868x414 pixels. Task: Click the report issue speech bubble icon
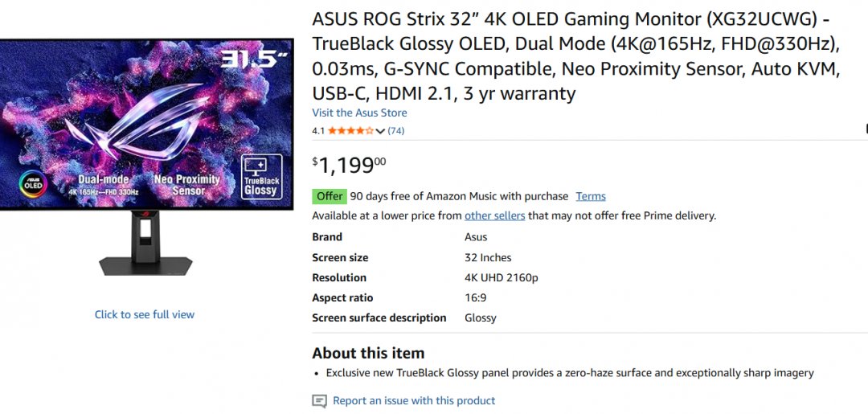pyautogui.click(x=319, y=401)
